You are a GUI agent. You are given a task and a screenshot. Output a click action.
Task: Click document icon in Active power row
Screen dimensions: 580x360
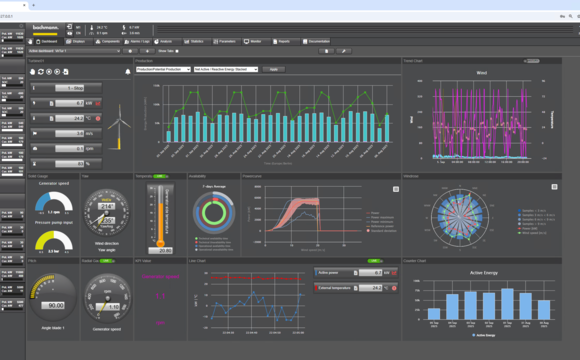click(x=355, y=273)
